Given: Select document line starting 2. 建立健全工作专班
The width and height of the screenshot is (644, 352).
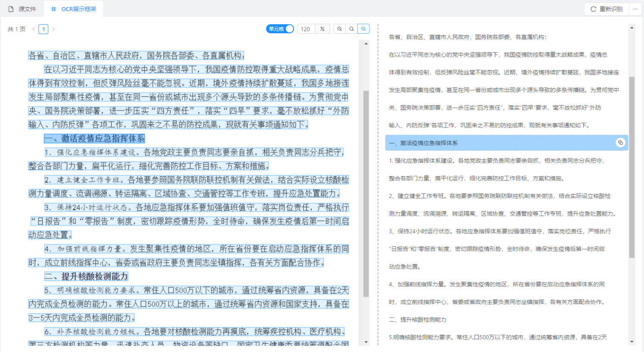Looking at the screenshot, I should [x=197, y=180].
